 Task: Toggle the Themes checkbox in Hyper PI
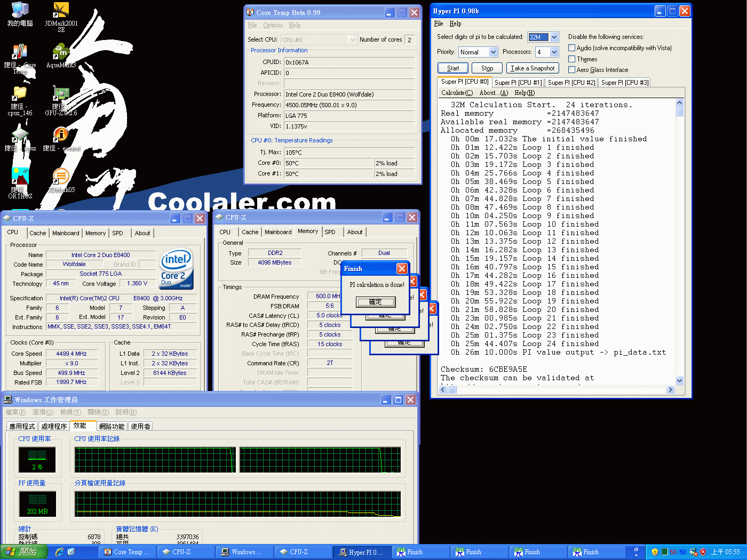571,59
